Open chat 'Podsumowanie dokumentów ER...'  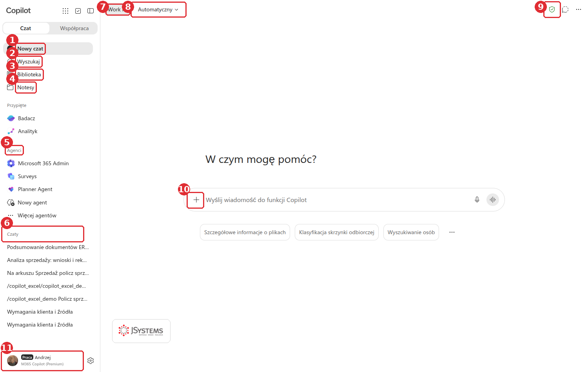coord(48,247)
